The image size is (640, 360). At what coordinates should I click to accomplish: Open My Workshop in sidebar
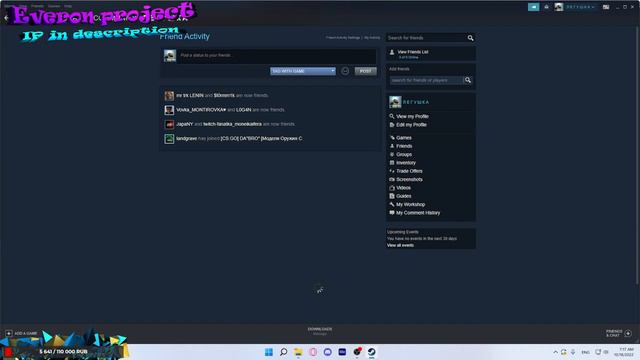coord(410,204)
